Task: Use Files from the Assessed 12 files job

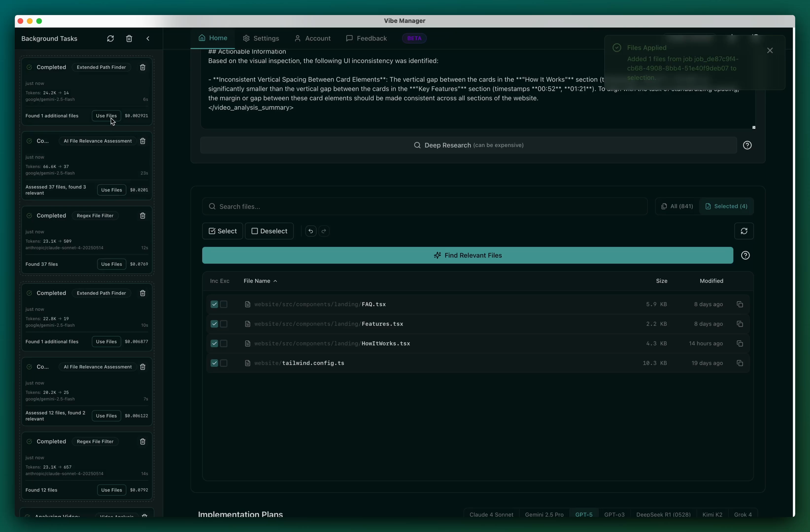Action: click(x=106, y=416)
